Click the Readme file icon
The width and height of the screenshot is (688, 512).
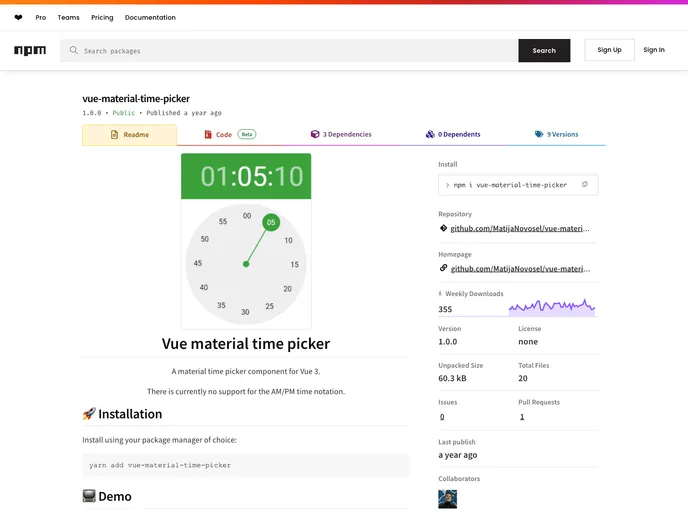pyautogui.click(x=115, y=134)
